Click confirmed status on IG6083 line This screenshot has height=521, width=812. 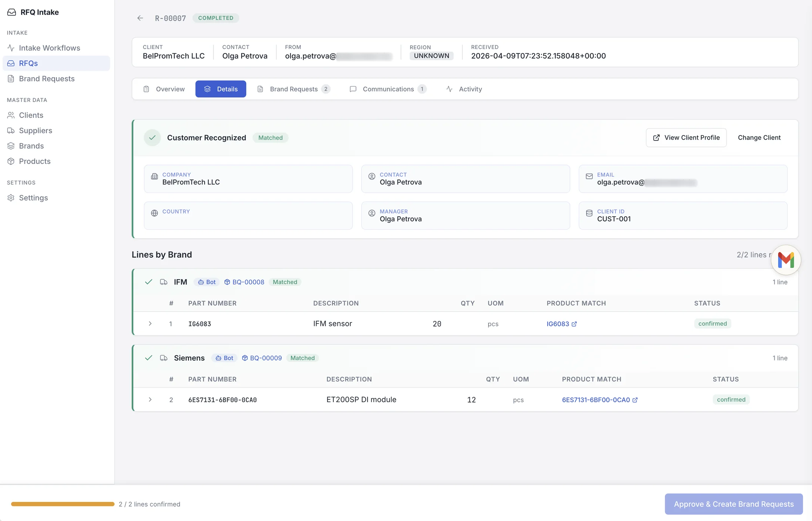(712, 324)
